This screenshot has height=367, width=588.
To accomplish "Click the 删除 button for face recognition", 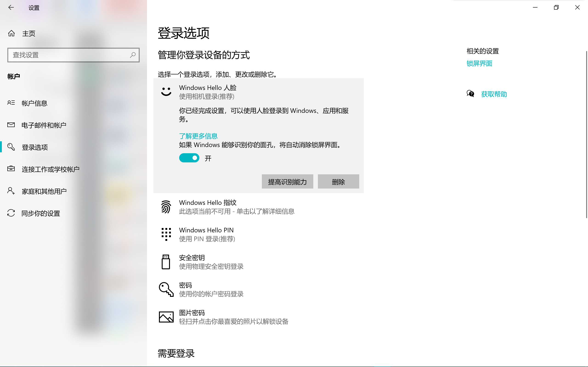I will [338, 182].
